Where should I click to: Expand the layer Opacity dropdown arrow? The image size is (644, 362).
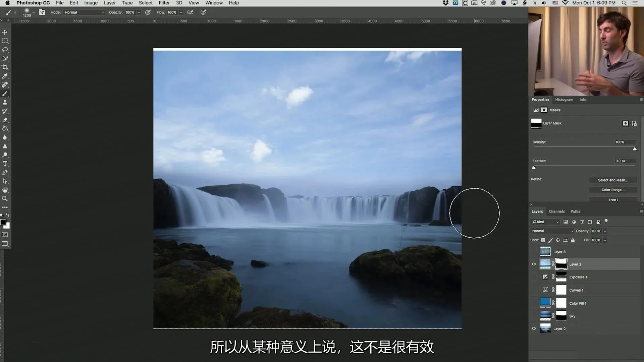click(605, 231)
